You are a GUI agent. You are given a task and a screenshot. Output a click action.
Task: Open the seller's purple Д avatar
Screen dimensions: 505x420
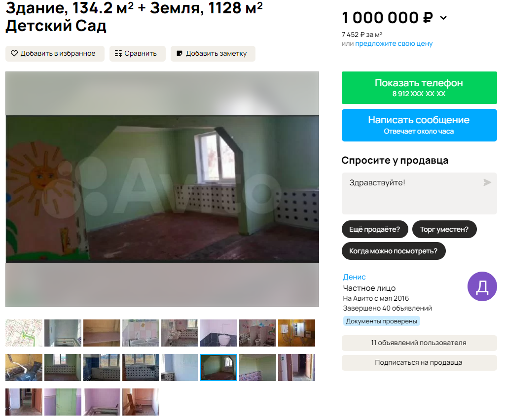(x=482, y=286)
